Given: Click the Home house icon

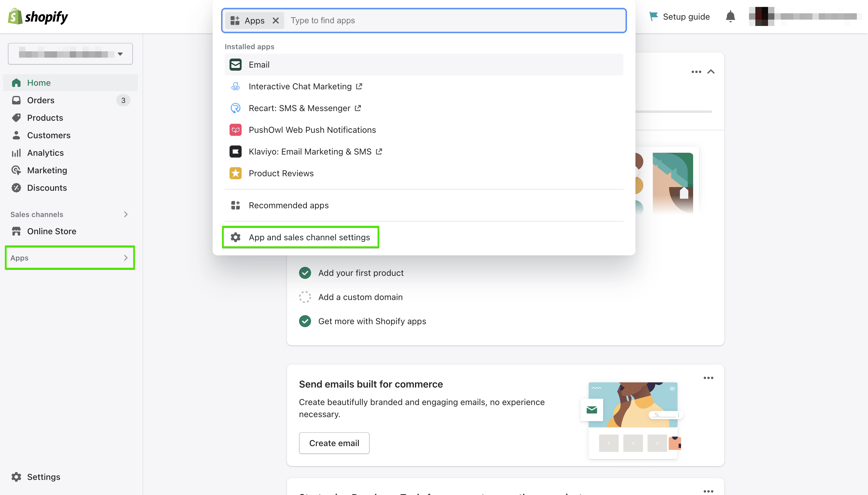Looking at the screenshot, I should (16, 83).
